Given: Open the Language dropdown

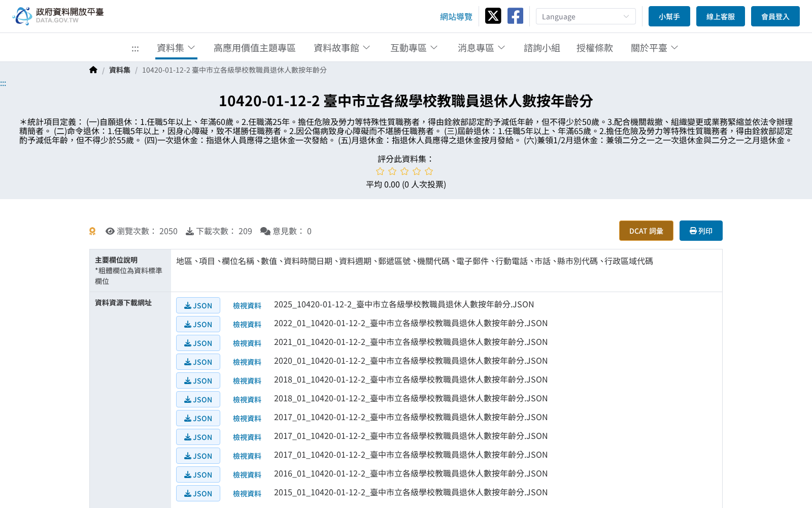Looking at the screenshot, I should [586, 16].
